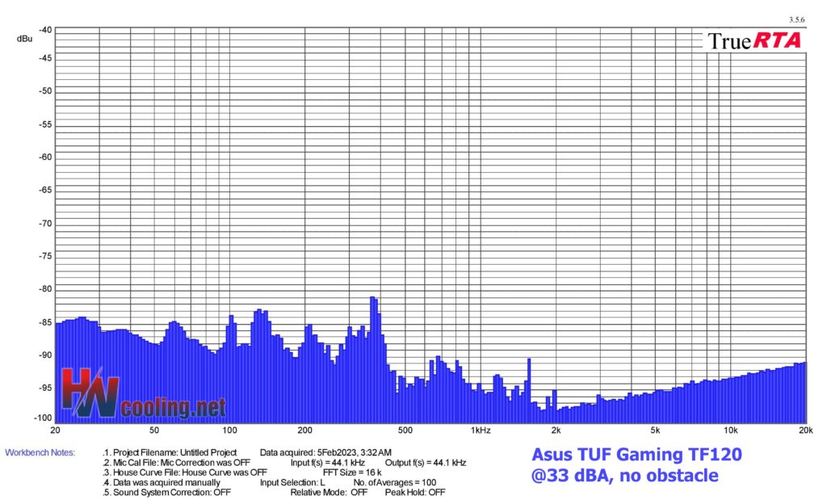Click the TrueRTA logo in the top right
The width and height of the screenshot is (827, 504).
pyautogui.click(x=754, y=40)
